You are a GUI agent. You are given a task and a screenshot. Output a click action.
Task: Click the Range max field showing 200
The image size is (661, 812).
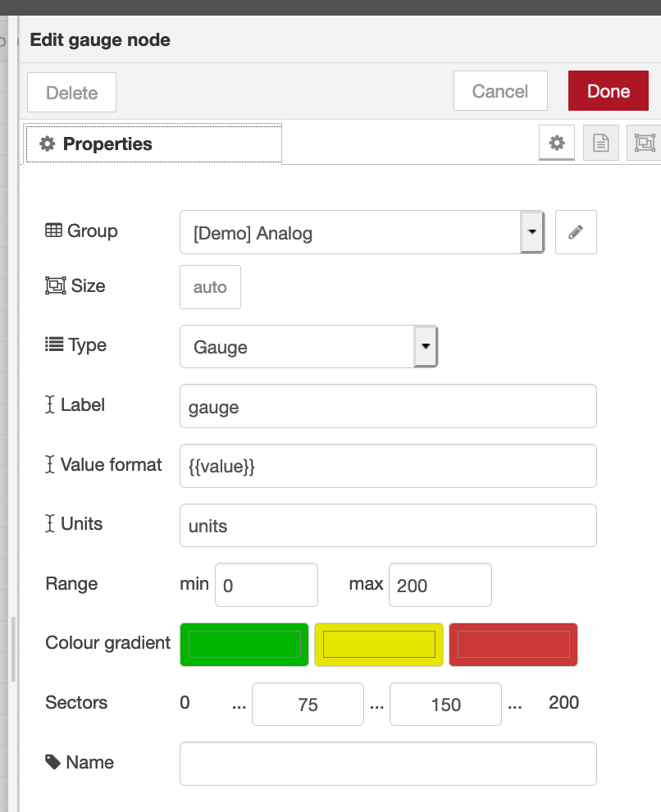coord(440,585)
